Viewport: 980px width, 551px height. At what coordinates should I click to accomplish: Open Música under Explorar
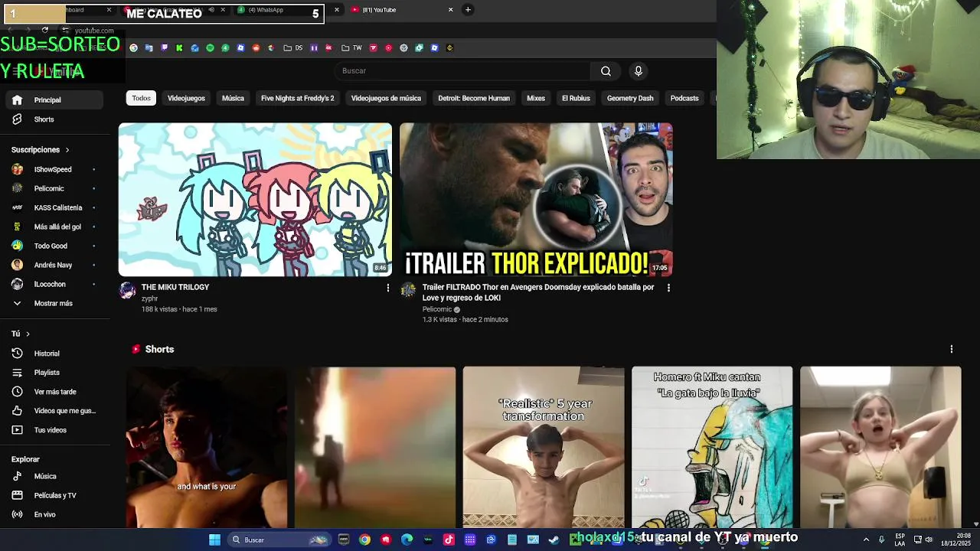click(53, 476)
